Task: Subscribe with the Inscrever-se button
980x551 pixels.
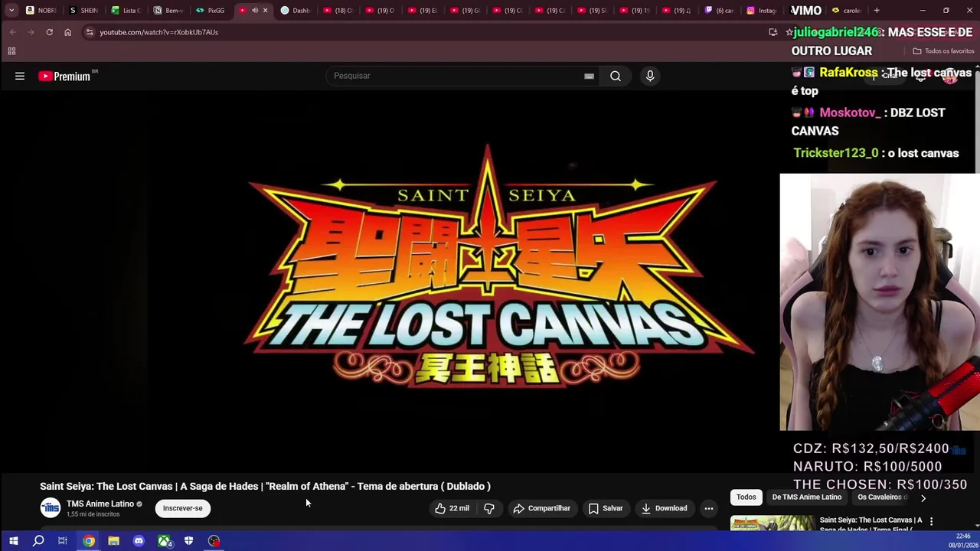Action: tap(183, 508)
